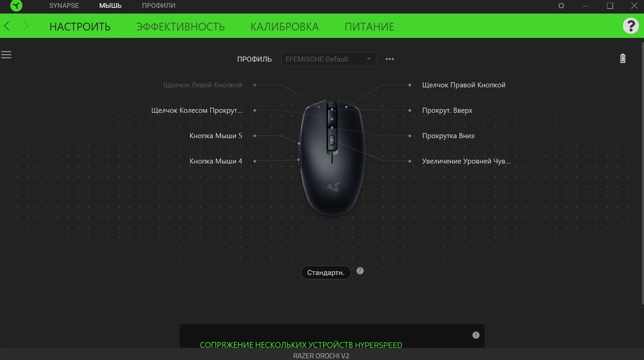Viewport: 644px width, 360px height.
Task: Click the Razer logo icon
Action: point(16,6)
